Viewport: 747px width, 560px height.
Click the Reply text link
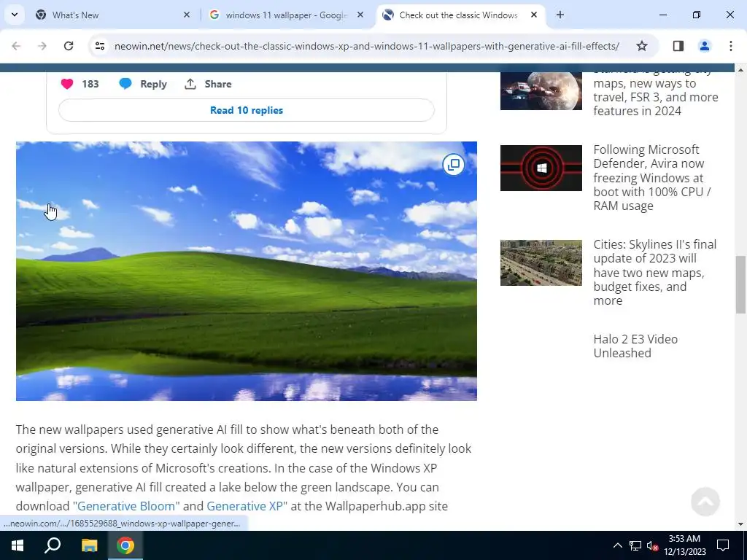(153, 84)
